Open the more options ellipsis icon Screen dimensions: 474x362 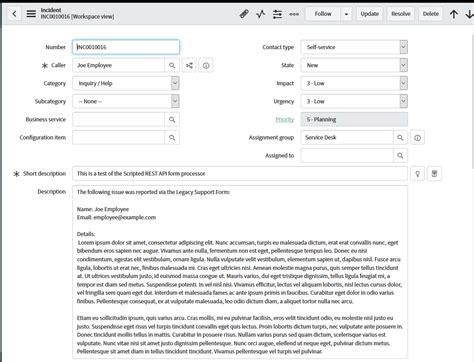(x=294, y=14)
